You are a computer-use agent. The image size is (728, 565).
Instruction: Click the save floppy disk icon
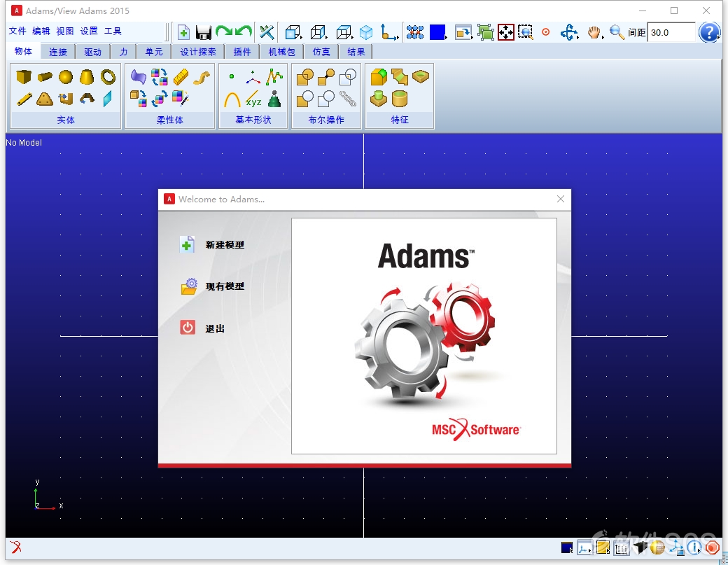[204, 32]
